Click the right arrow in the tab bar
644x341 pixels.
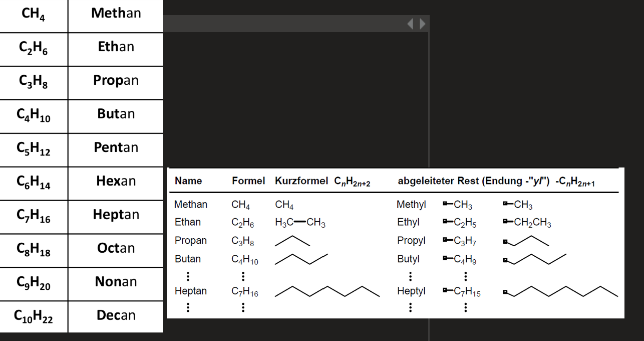coord(423,24)
